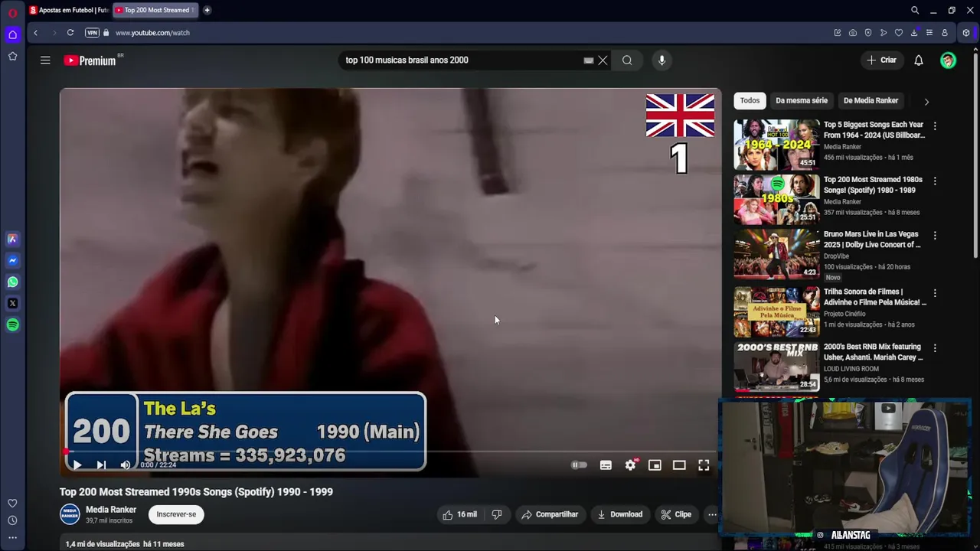Open player settings gear
The image size is (980, 551).
pos(630,465)
